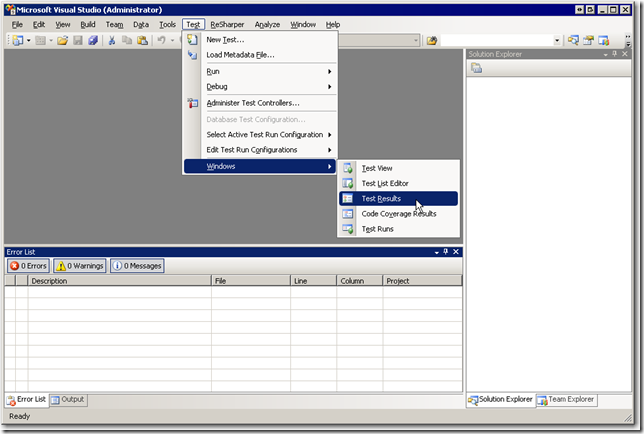Click the Paste clipboard icon
This screenshot has height=434, width=644.
(x=143, y=40)
